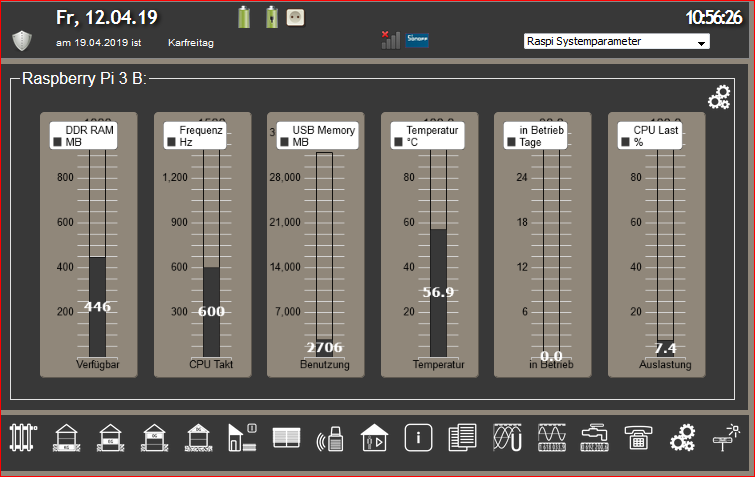Click the shield security icon

22,41
